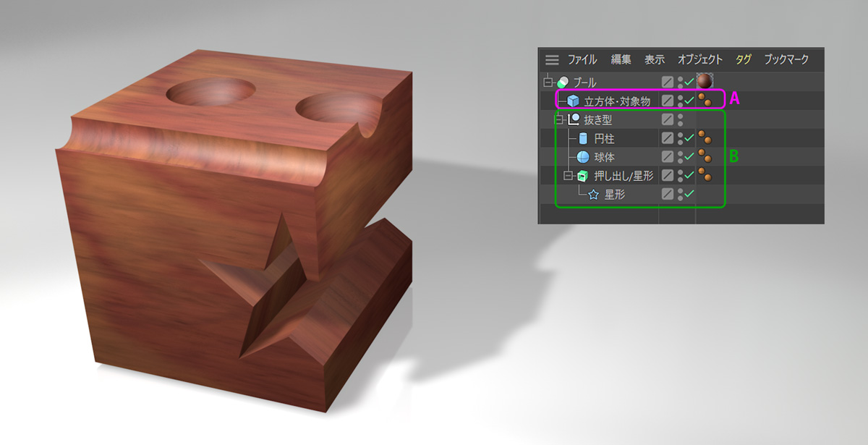The height and width of the screenshot is (445, 868).
Task: Click the 押し出し/星形 extrude icon
Action: pyautogui.click(x=583, y=176)
